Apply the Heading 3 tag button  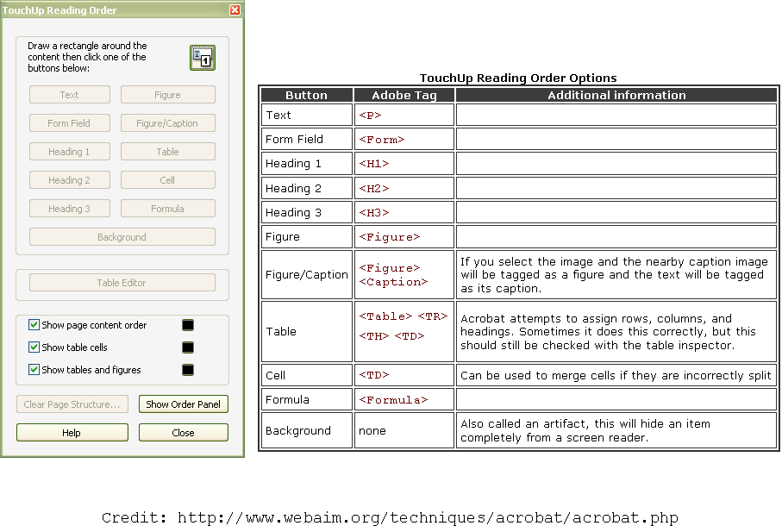click(x=69, y=209)
